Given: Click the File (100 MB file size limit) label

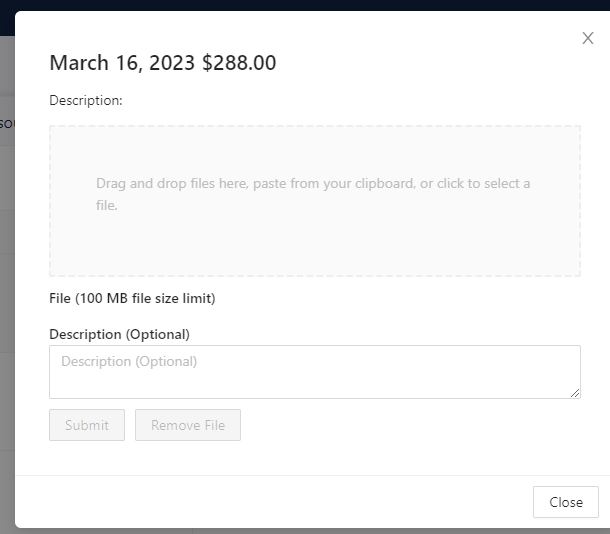Looking at the screenshot, I should click(132, 298).
